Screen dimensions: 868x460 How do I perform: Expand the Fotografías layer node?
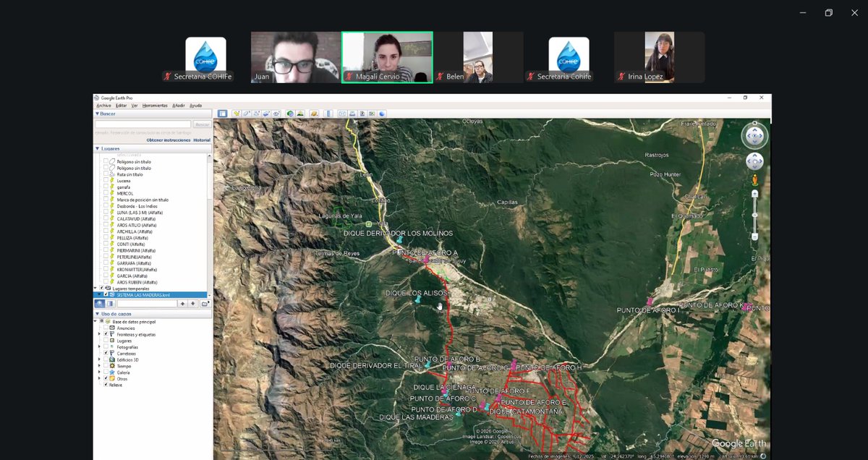point(99,346)
